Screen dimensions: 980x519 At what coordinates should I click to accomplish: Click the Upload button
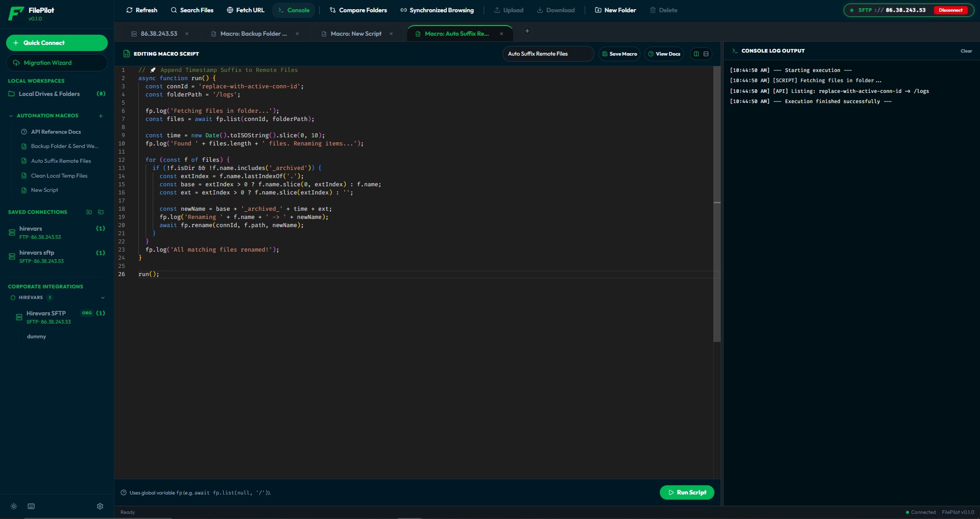[509, 10]
